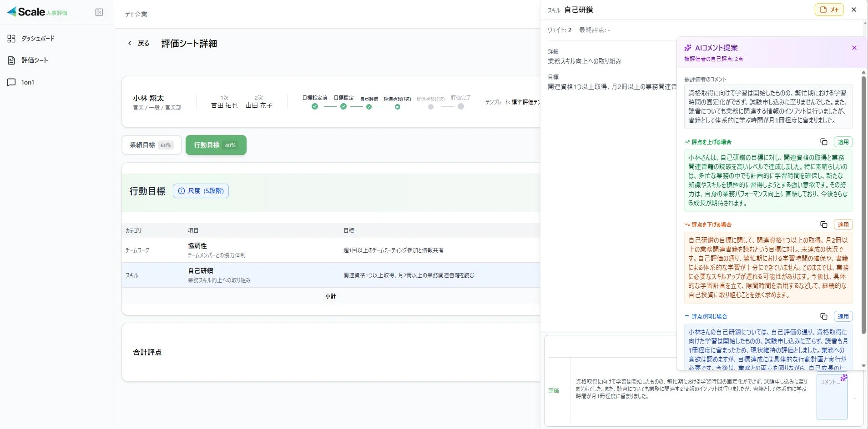Click the 自己評価 green check indicator
This screenshot has width=868, height=429.
tap(369, 107)
